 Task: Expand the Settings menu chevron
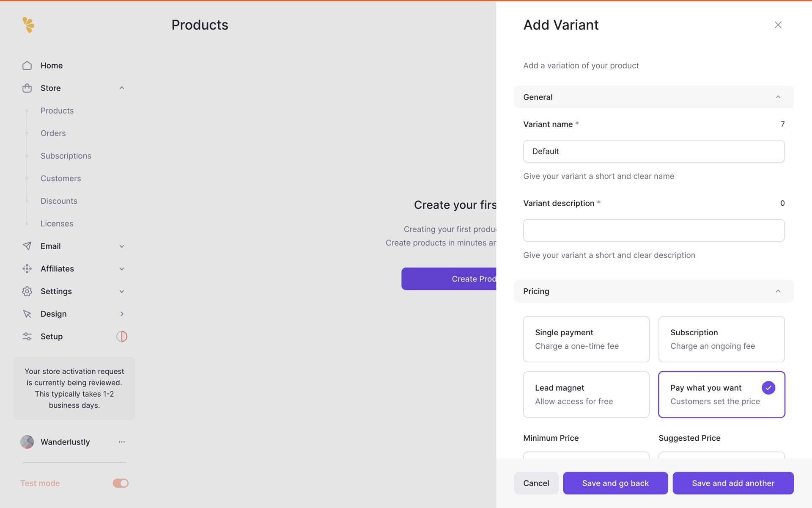tap(122, 291)
